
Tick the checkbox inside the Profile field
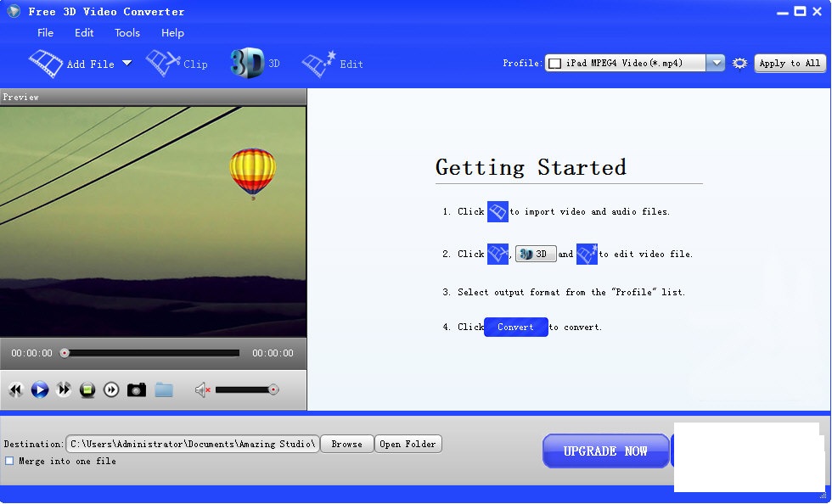pyautogui.click(x=554, y=63)
